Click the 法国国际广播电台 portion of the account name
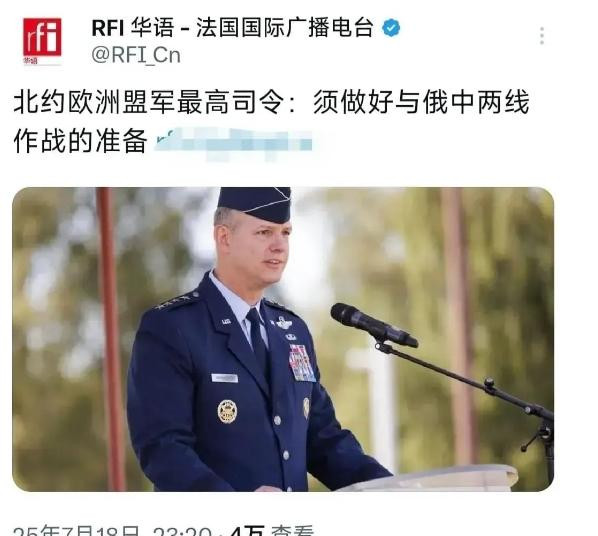 285,28
